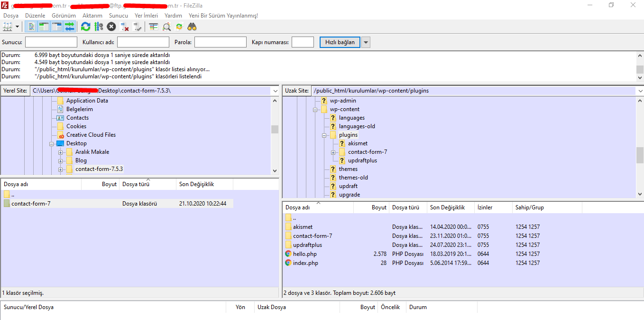644x320 pixels.
Task: Click the Hızlı bağlan button
Action: (x=340, y=42)
